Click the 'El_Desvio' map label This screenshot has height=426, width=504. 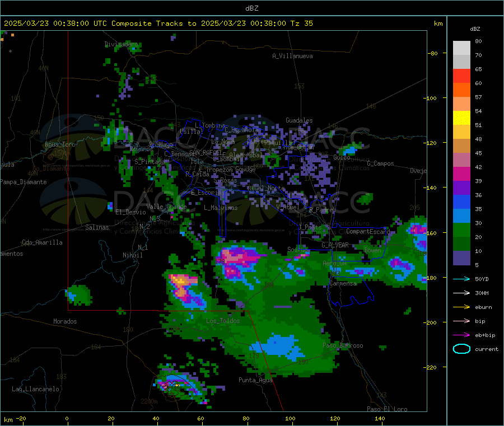[130, 212]
